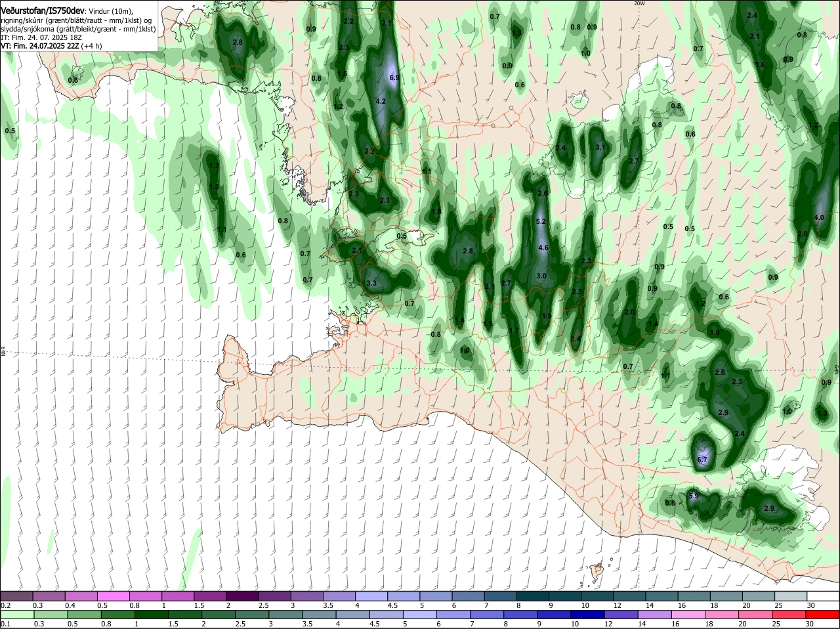This screenshot has width=840, height=629.
Task: Click the Vindur (10m) header text
Action: (111, 12)
